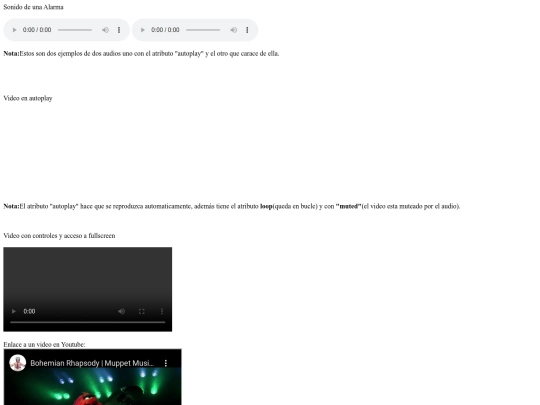The image size is (540, 405).
Task: Open more options menu on controls video
Action: [x=162, y=311]
